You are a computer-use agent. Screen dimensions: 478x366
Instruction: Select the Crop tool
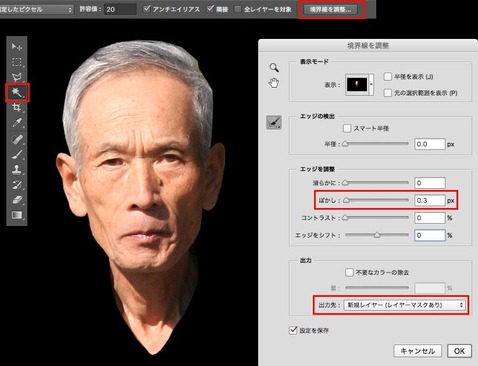pos(17,107)
